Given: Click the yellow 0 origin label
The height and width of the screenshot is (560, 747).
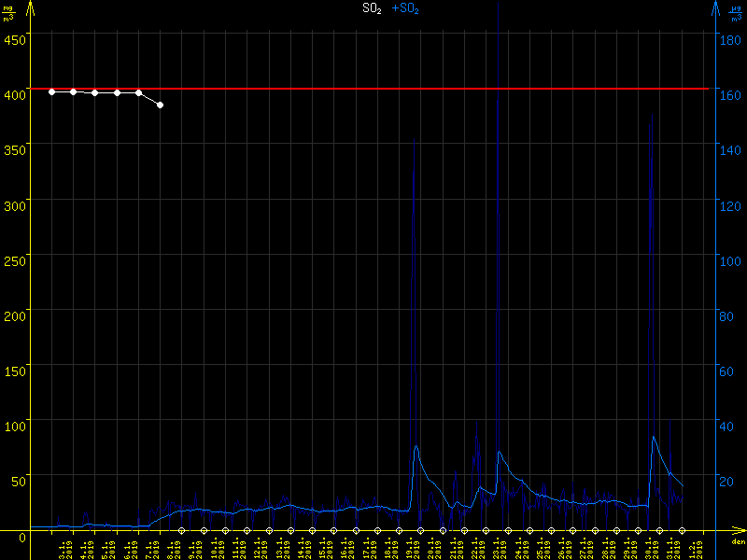Looking at the screenshot, I should pyautogui.click(x=6, y=537).
